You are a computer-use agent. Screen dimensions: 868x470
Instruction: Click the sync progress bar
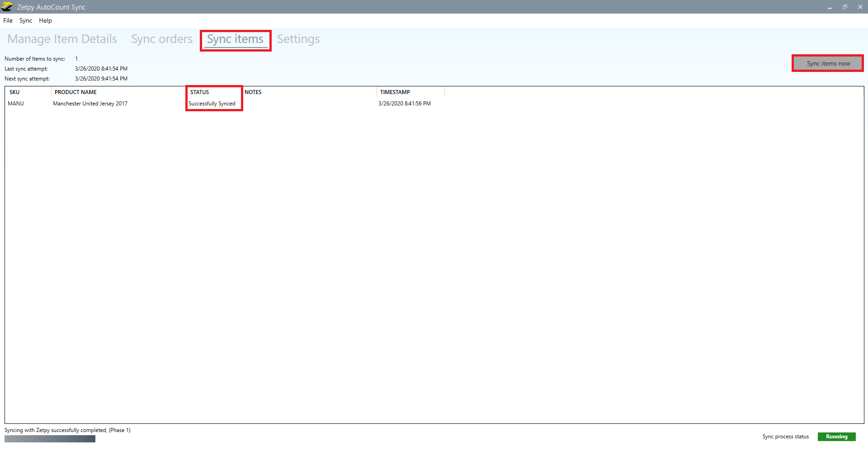coord(50,439)
